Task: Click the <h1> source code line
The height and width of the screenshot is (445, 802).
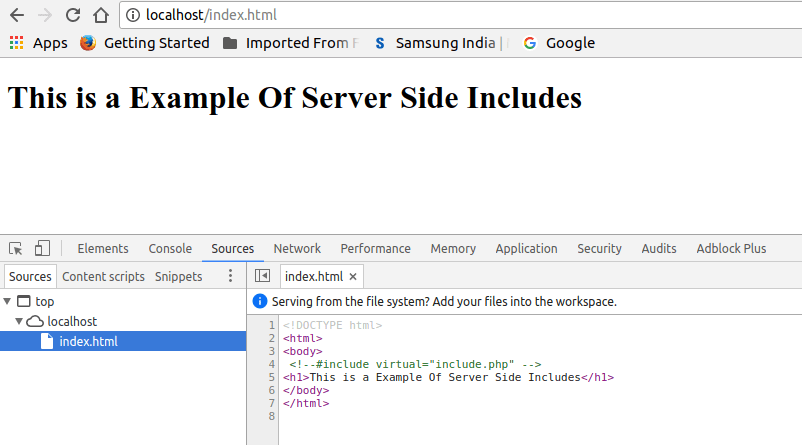Action: (x=448, y=377)
